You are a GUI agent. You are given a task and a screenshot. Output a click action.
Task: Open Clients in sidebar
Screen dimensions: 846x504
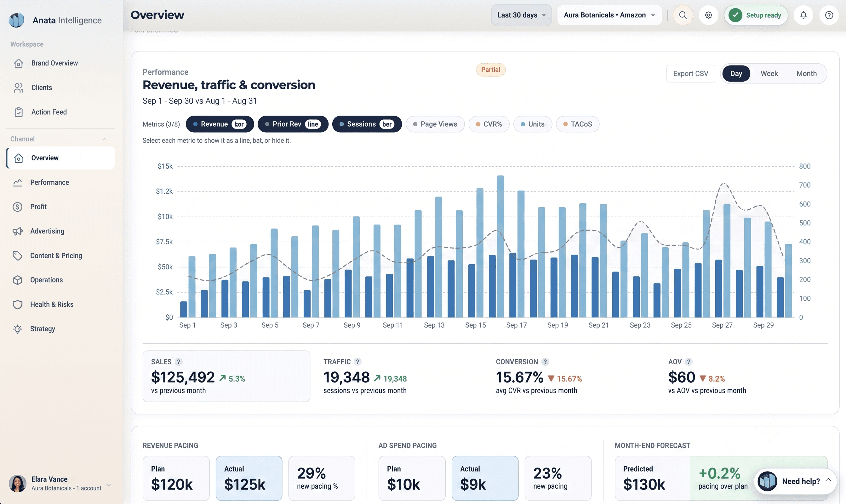[60, 88]
